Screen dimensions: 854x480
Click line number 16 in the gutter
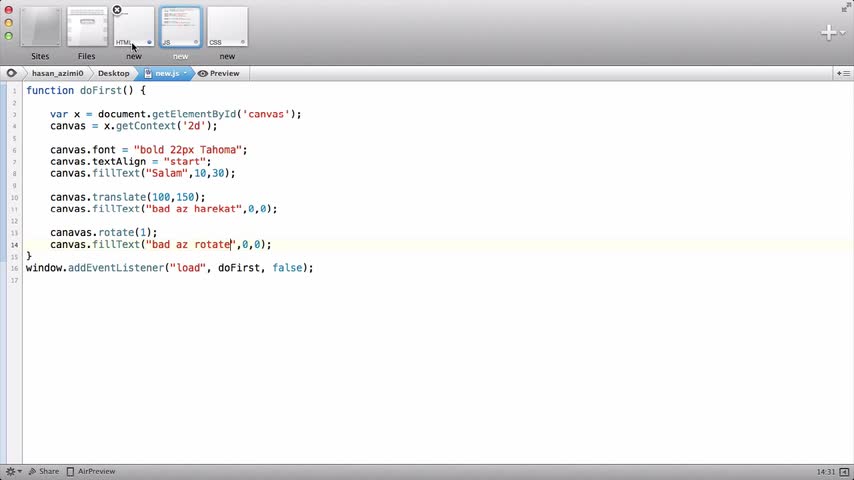coord(14,268)
